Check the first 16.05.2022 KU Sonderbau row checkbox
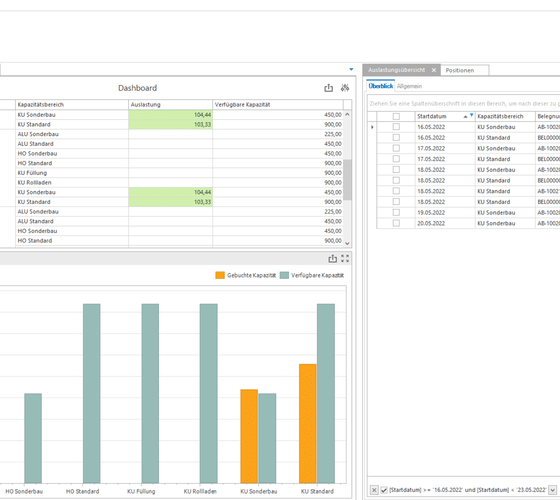Viewport: 560px width, 500px height. click(396, 127)
